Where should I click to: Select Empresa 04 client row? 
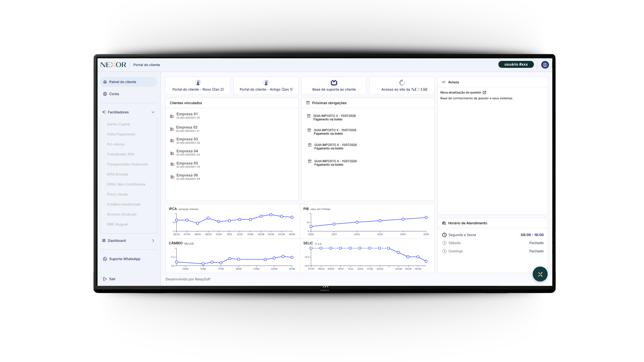(x=188, y=153)
